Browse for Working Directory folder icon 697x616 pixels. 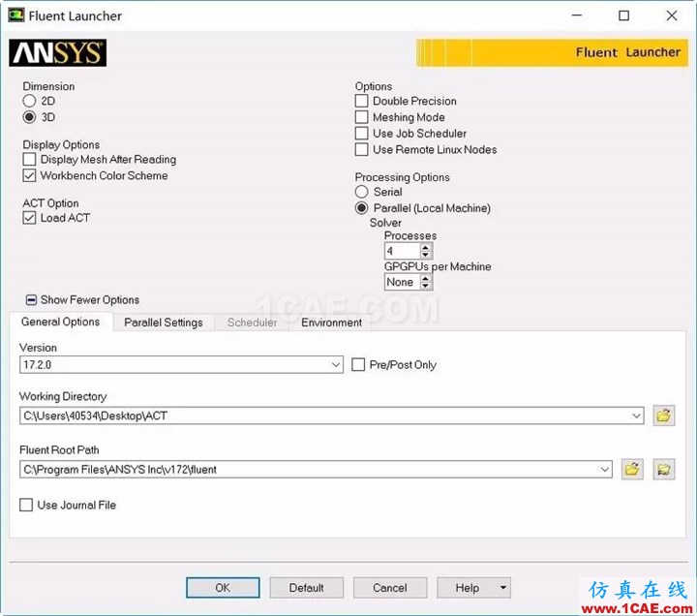[x=664, y=416]
